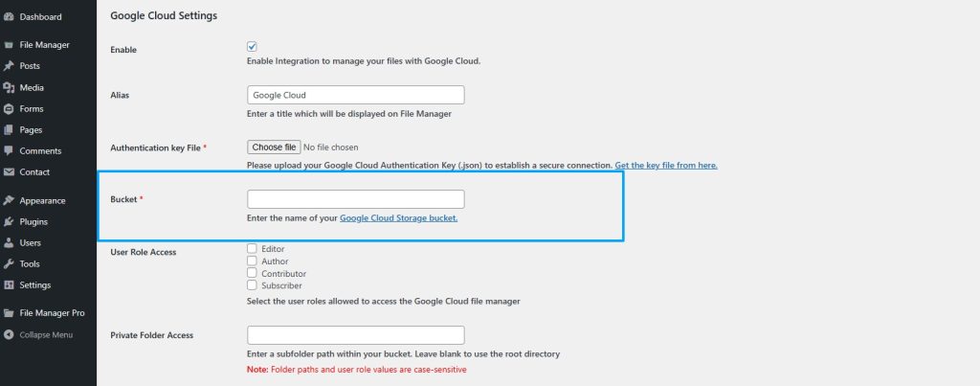Click the 'No file chosen' text
The width and height of the screenshot is (980, 386).
(x=330, y=148)
